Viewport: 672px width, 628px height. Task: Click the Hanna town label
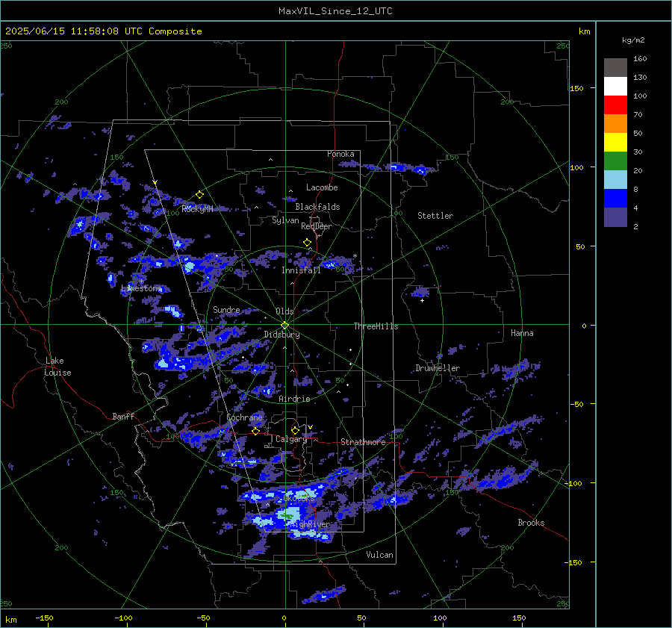[x=522, y=333]
